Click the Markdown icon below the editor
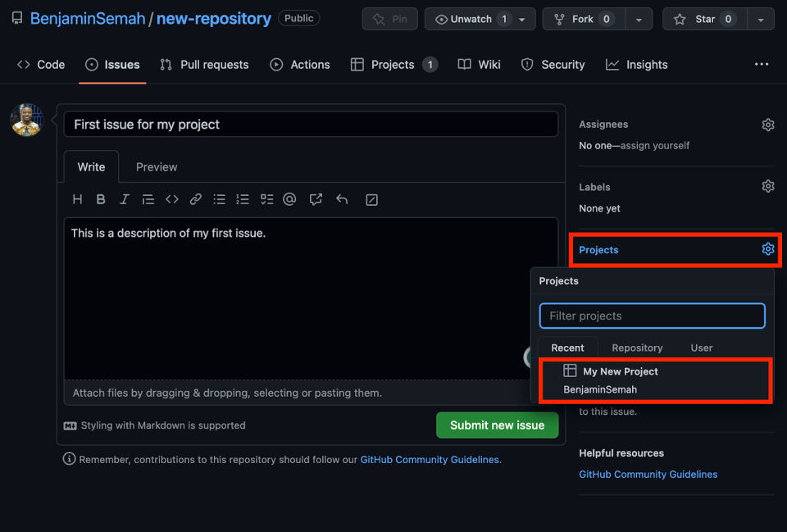787x532 pixels. [71, 425]
